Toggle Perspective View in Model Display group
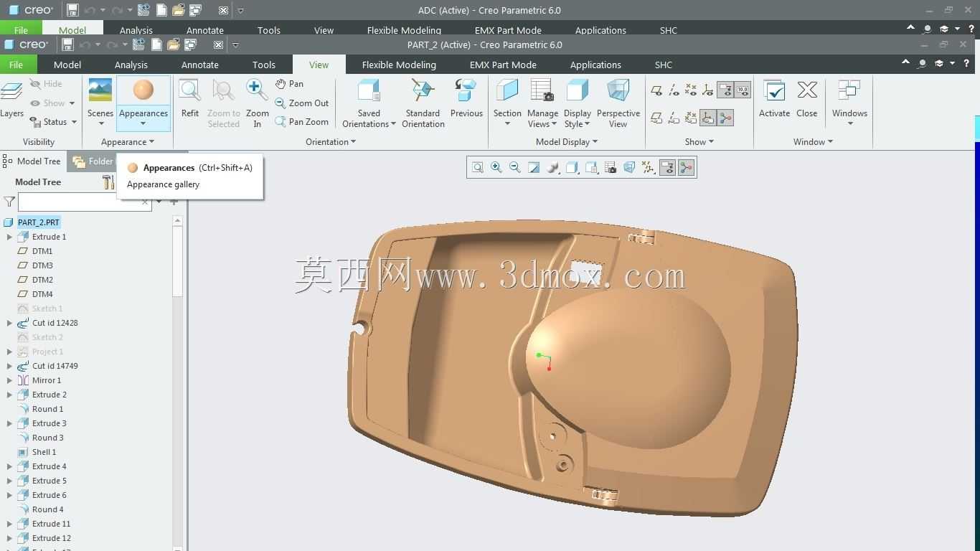980x551 pixels. (x=618, y=103)
